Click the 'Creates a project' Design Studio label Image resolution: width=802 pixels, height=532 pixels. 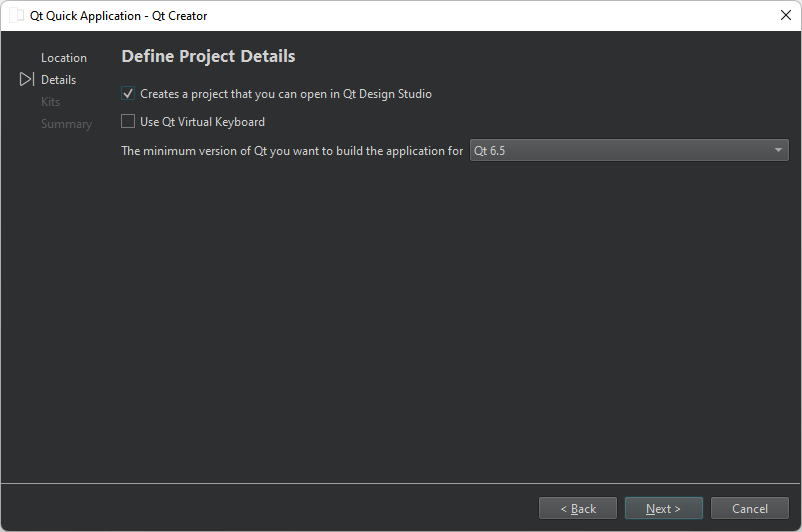tap(286, 94)
